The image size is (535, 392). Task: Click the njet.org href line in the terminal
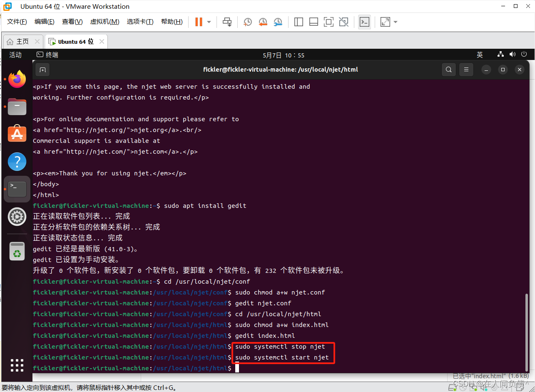117,130
